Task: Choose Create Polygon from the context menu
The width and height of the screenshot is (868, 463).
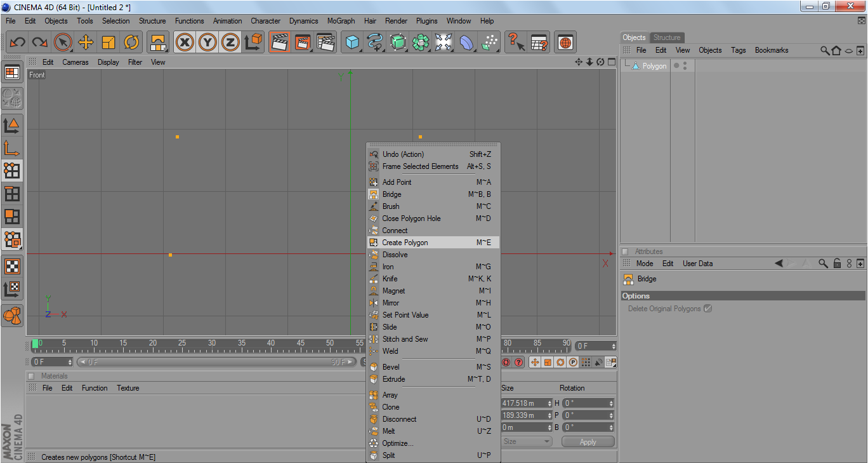Action: 433,243
